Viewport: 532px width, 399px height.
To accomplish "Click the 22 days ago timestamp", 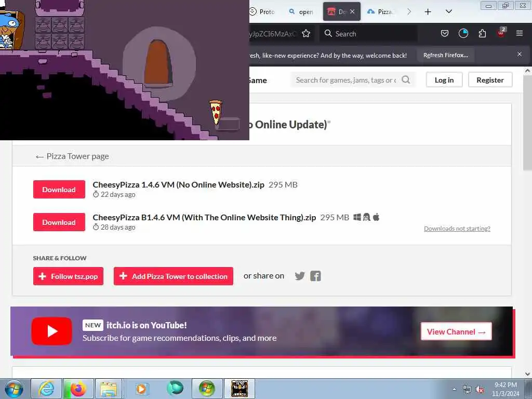I will coord(118,195).
